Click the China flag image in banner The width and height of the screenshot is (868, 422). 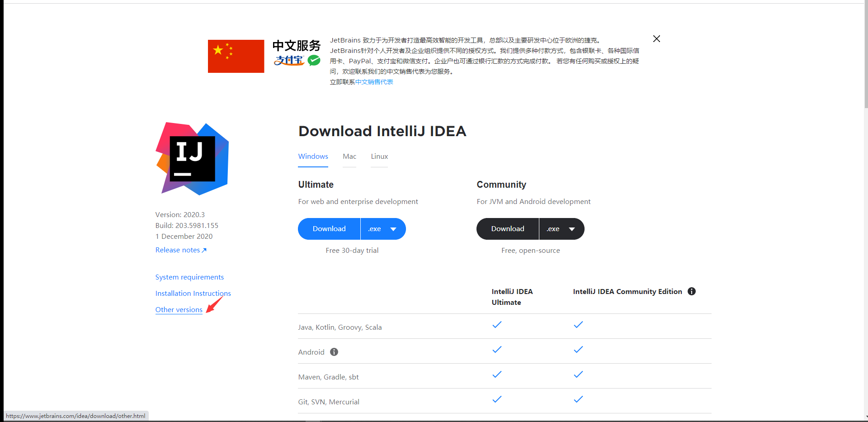pos(236,56)
